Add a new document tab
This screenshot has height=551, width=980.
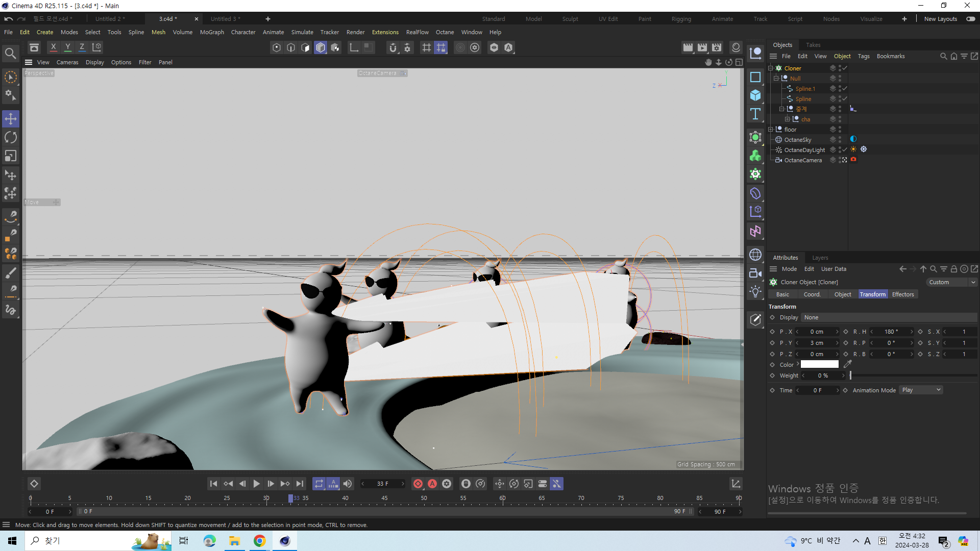click(268, 19)
